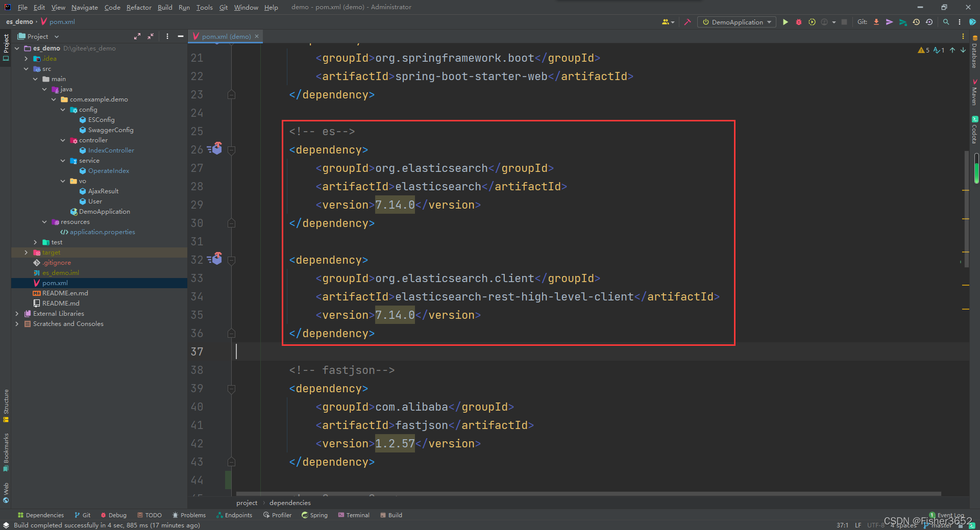Open the Problems tool window
This screenshot has height=530, width=980.
click(x=189, y=515)
